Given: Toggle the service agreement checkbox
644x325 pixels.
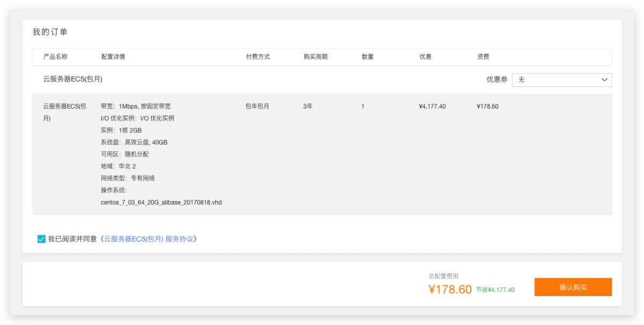Looking at the screenshot, I should (41, 239).
